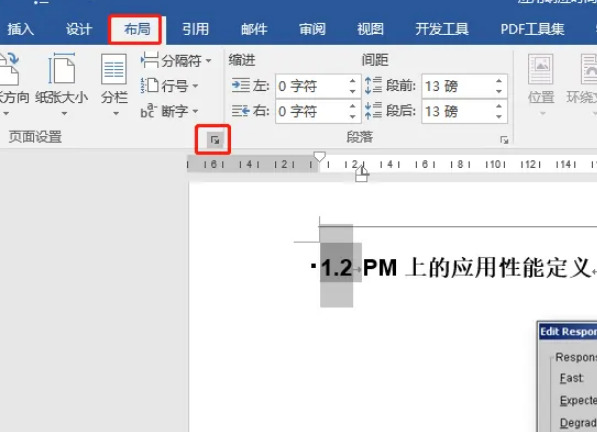Open the PDF工具集 tab
This screenshot has height=432, width=597.
pos(532,29)
